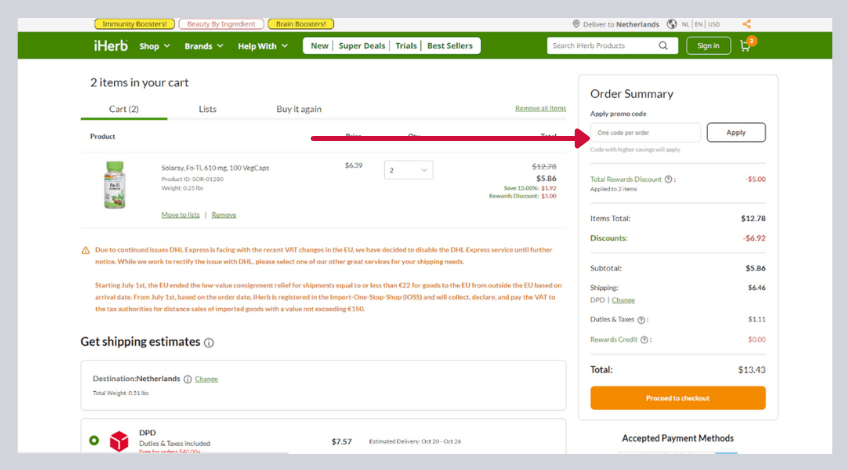847x470 pixels.
Task: Click Duties & Taxes help icon
Action: (642, 320)
